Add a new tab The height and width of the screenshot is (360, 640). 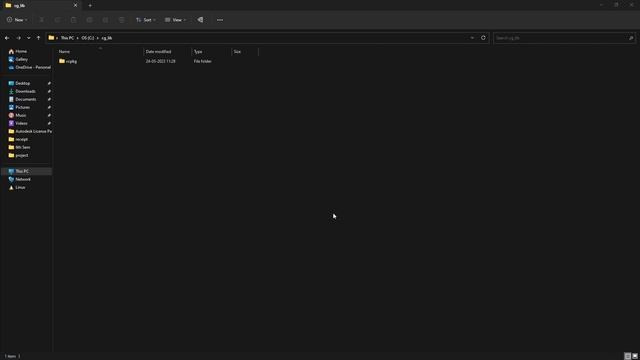pos(90,6)
